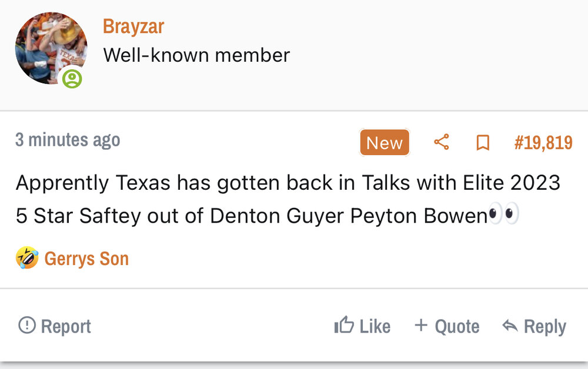
Task: Click the laughing emoji reaction icon
Action: click(x=27, y=258)
